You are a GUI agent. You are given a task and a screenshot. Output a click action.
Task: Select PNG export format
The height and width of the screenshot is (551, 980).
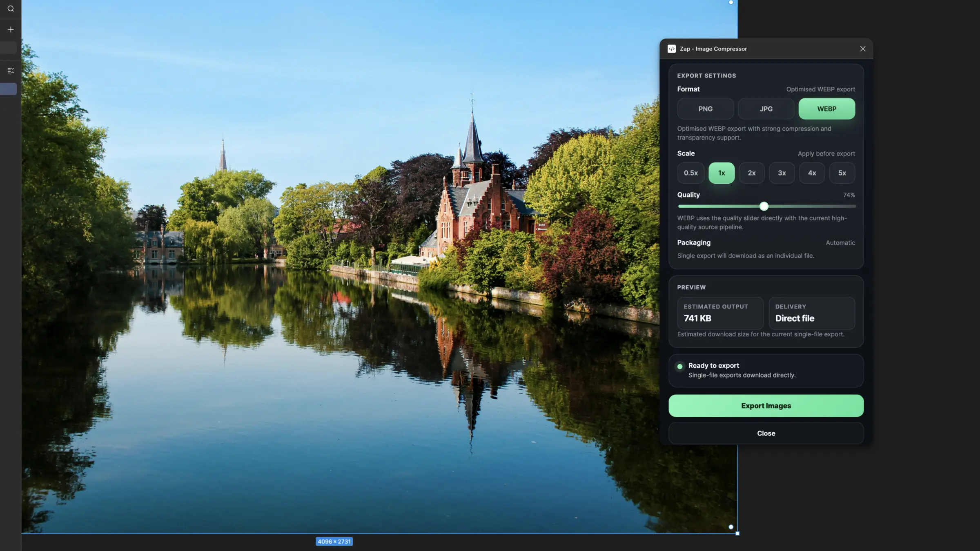[x=705, y=109]
